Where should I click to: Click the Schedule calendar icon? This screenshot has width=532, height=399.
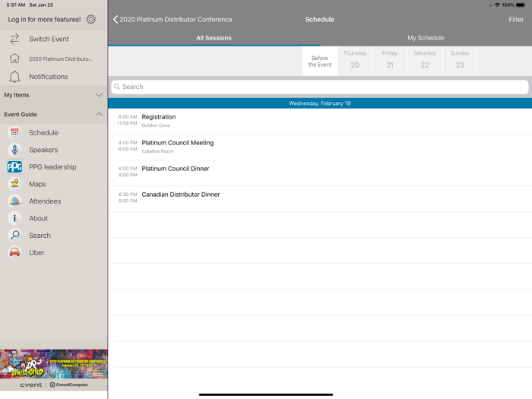[x=14, y=133]
